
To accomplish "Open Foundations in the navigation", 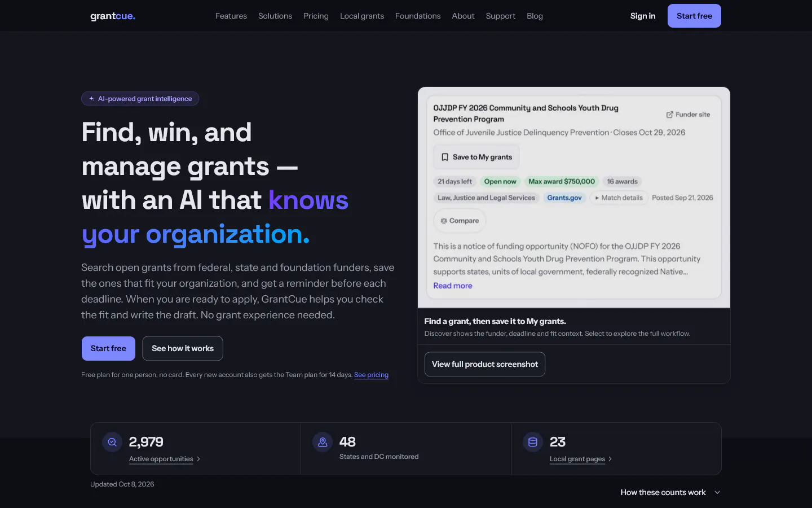I will coord(418,16).
